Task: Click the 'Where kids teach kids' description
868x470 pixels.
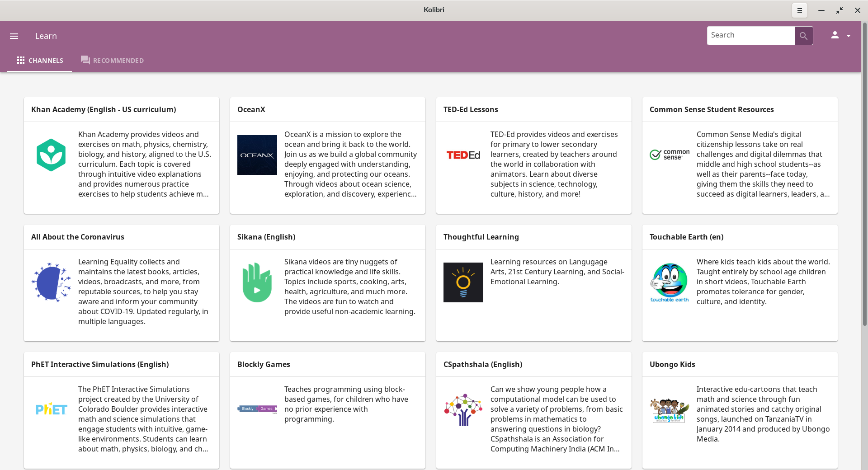Action: [x=763, y=282]
